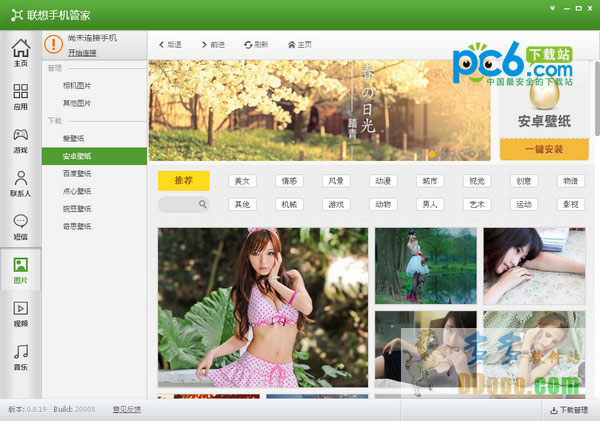This screenshot has height=421, width=600.
Task: Open 下载管理 download manager
Action: tap(569, 410)
